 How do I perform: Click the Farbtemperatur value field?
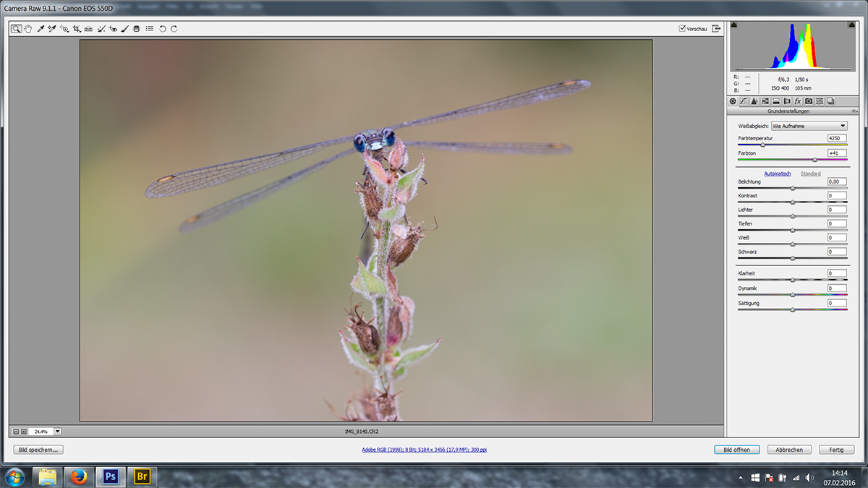coord(837,137)
